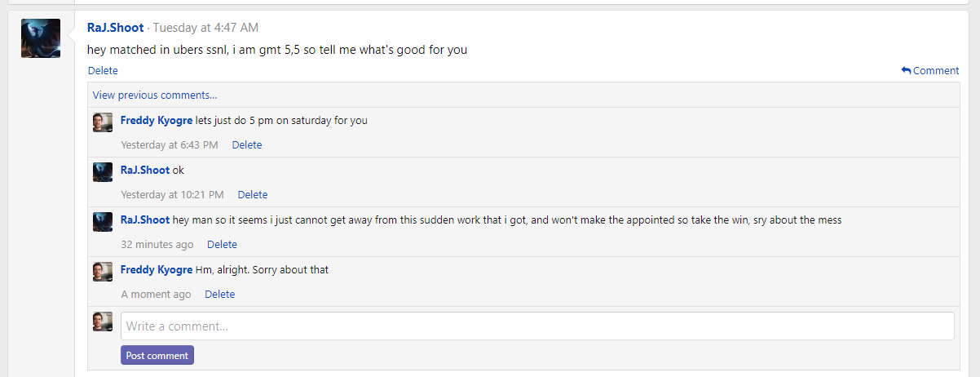
Task: Open RaJ.Shoot's avatar beside the 'ok' comment
Action: pos(103,172)
